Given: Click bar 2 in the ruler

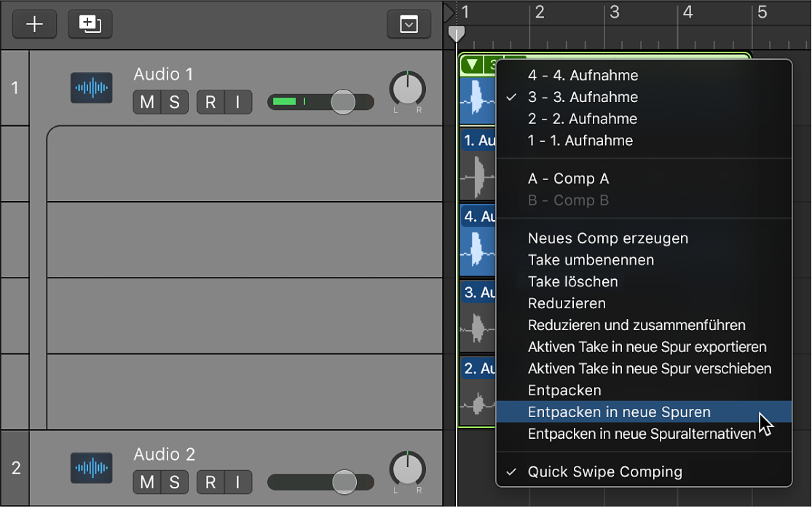Looking at the screenshot, I should coord(540,12).
